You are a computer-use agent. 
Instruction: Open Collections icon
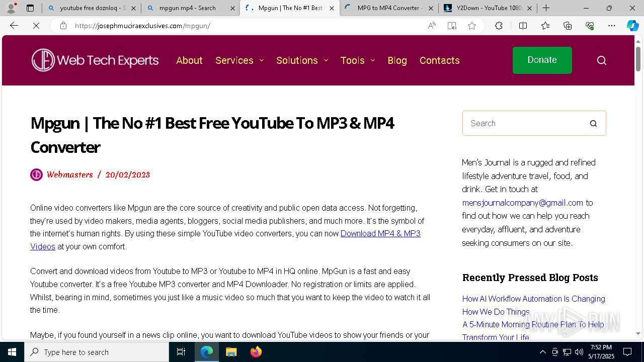pyautogui.click(x=568, y=26)
